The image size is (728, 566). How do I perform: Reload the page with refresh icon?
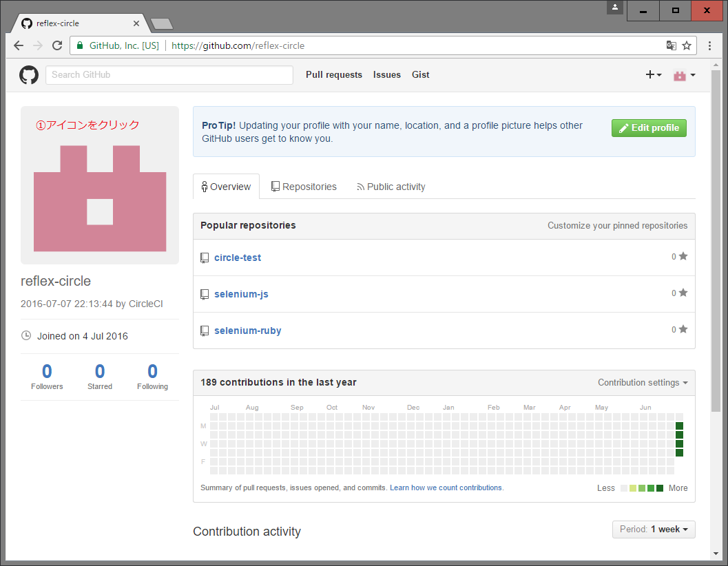pos(57,45)
